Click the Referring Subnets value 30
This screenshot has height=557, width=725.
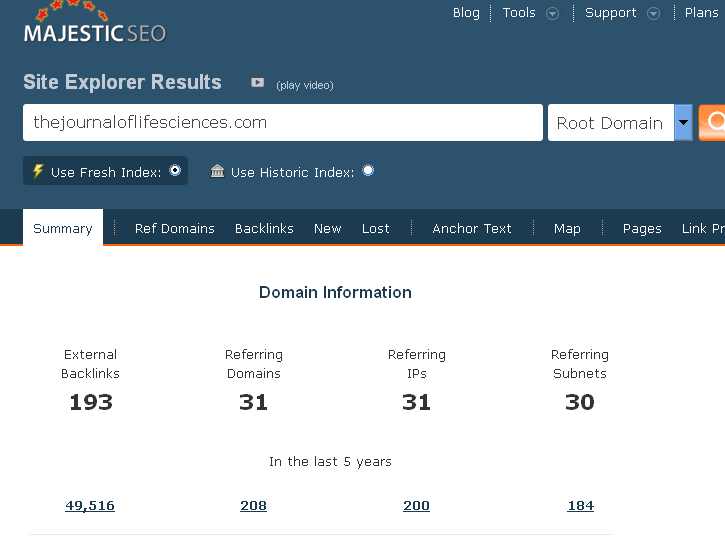tap(579, 402)
